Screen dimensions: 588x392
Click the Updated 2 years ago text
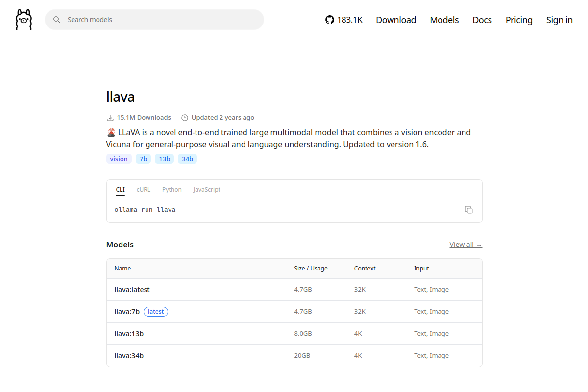pyautogui.click(x=223, y=118)
